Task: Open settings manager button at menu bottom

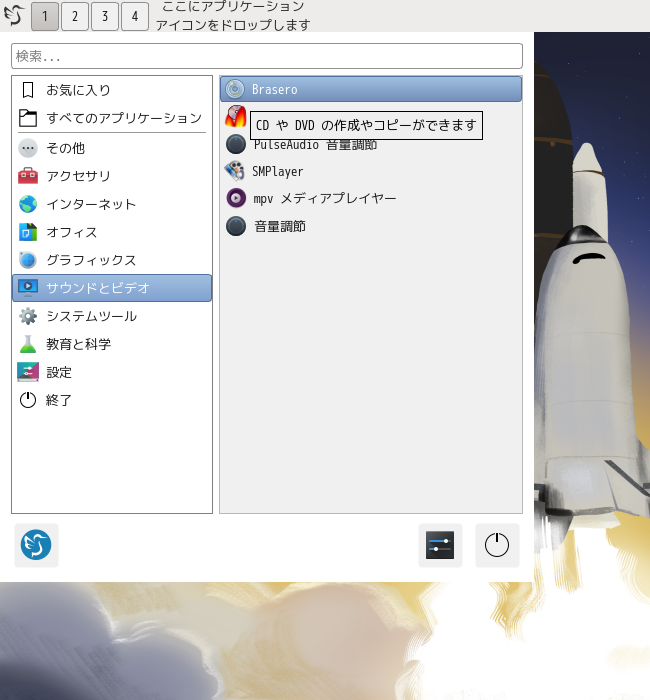Action: point(440,545)
